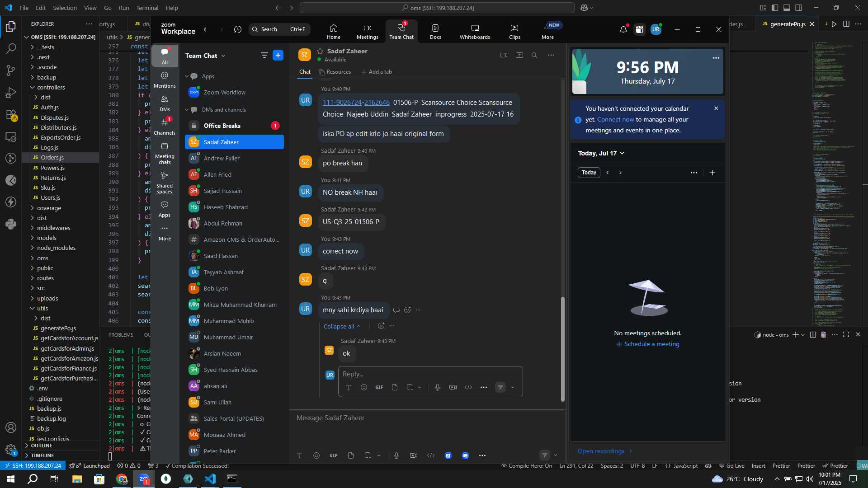Click the chat history clock icon
Image resolution: width=868 pixels, height=488 pixels.
tap(238, 29)
